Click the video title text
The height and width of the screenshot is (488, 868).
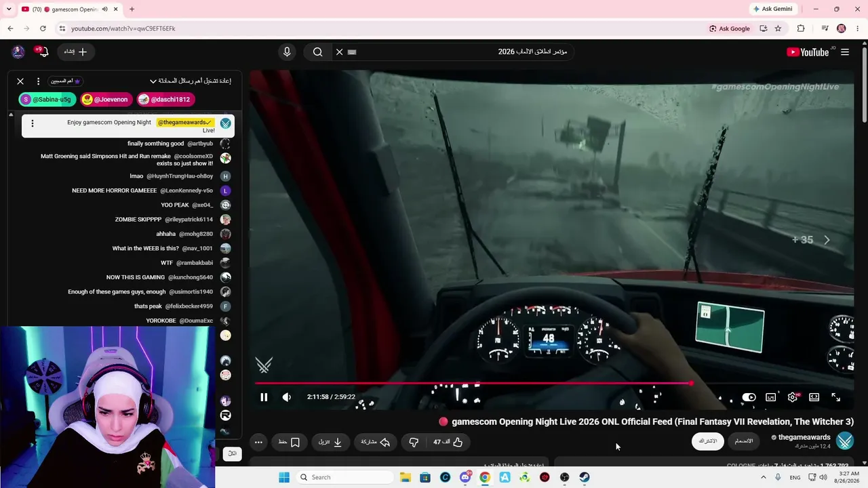(652, 422)
